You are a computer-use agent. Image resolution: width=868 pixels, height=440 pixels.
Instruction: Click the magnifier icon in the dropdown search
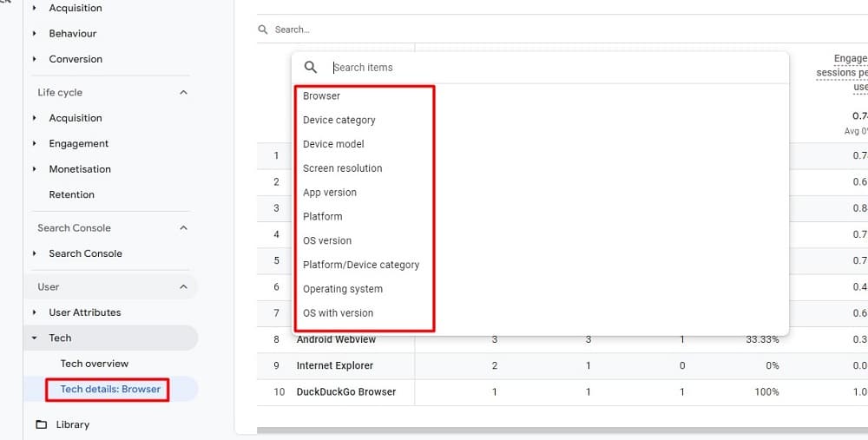tap(311, 68)
